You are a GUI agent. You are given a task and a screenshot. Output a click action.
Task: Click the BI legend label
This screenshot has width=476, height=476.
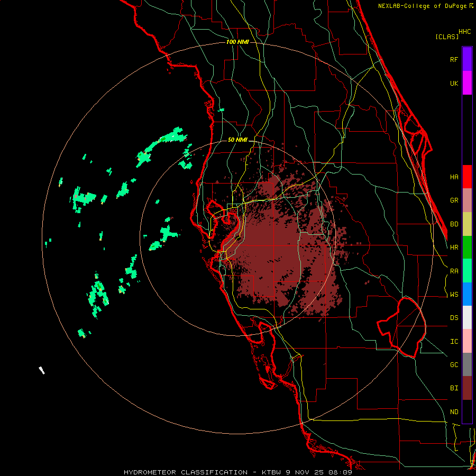(454, 388)
